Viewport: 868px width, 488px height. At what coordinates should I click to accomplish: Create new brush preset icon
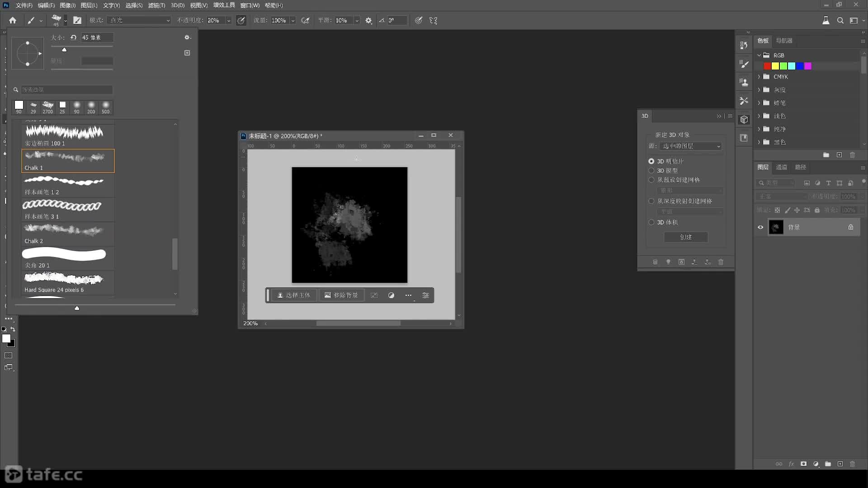coord(187,53)
